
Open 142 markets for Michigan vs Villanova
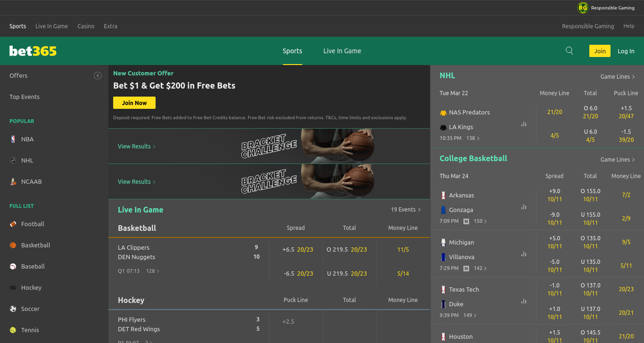click(x=480, y=268)
